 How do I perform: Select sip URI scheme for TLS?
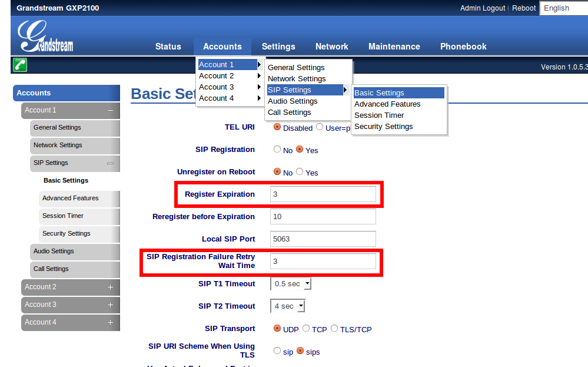(277, 351)
